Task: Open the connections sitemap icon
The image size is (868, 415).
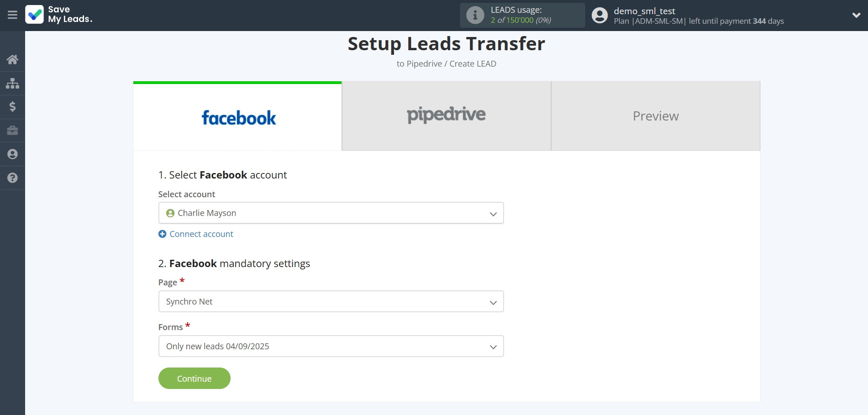Action: [x=12, y=83]
